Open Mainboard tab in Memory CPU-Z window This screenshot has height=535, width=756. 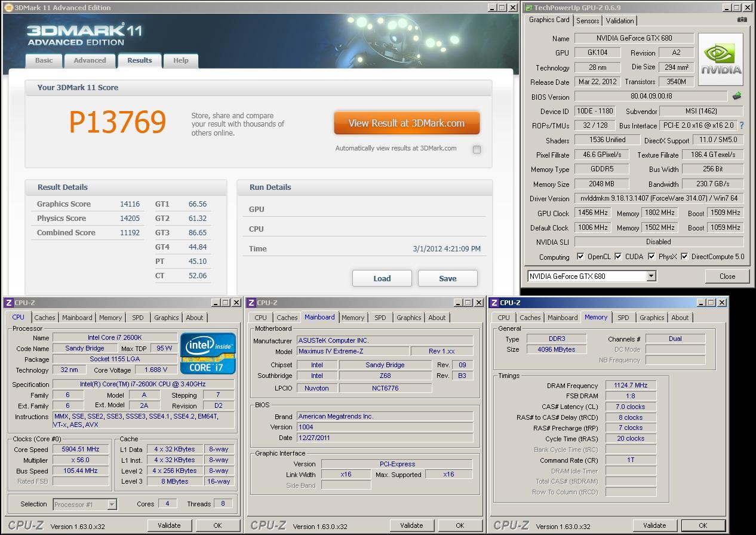563,318
